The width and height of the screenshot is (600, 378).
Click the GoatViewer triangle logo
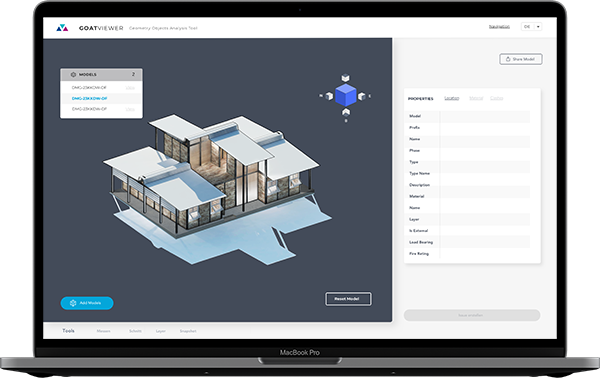62,28
